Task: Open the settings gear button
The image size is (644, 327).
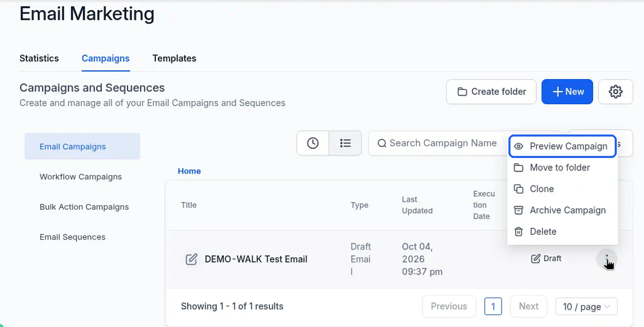Action: tap(615, 92)
